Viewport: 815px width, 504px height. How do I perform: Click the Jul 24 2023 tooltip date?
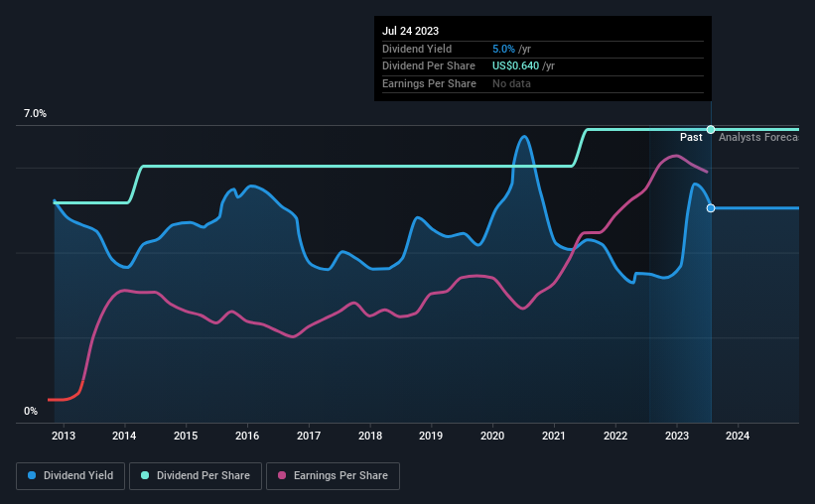(411, 31)
